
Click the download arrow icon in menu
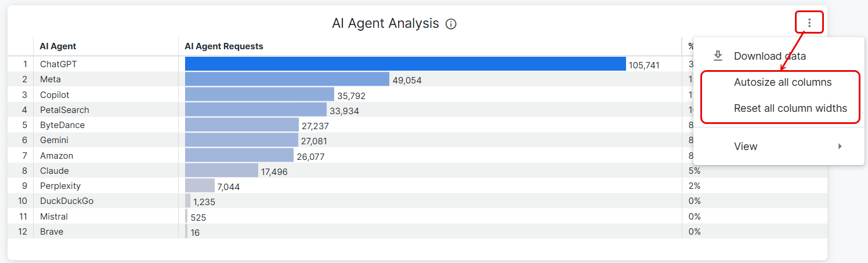pyautogui.click(x=718, y=56)
